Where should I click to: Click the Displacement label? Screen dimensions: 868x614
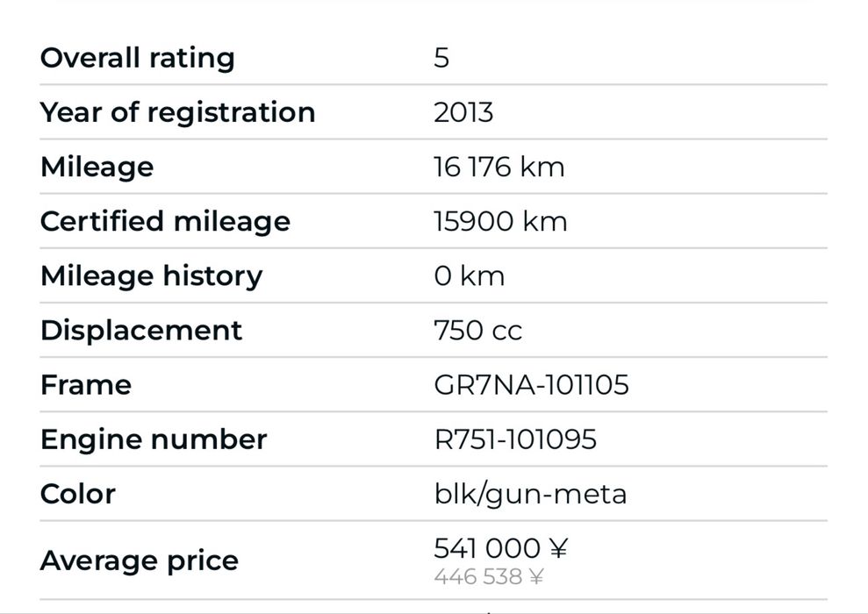[140, 330]
